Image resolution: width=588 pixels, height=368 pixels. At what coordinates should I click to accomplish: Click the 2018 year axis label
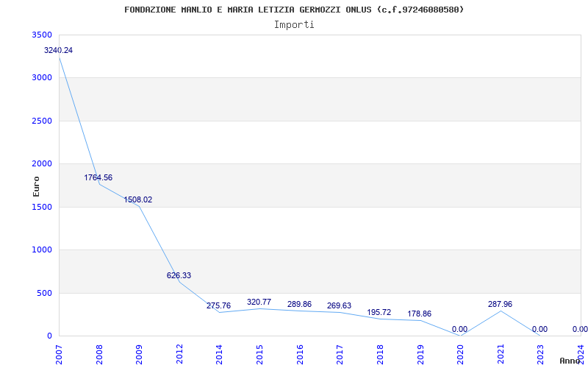pyautogui.click(x=380, y=355)
